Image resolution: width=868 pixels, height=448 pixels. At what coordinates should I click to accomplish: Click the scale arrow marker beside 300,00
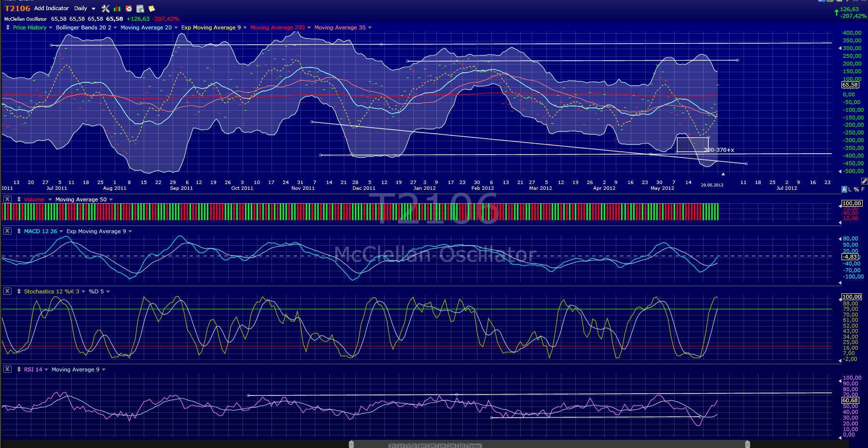[x=840, y=48]
